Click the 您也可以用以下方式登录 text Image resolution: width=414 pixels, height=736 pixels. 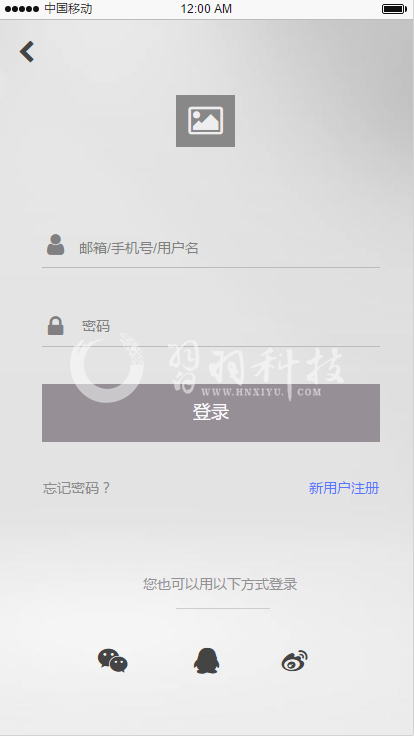(220, 584)
